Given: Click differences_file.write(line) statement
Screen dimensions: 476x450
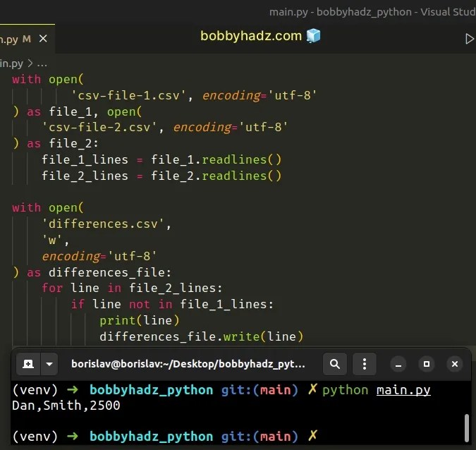Looking at the screenshot, I should pos(202,336).
